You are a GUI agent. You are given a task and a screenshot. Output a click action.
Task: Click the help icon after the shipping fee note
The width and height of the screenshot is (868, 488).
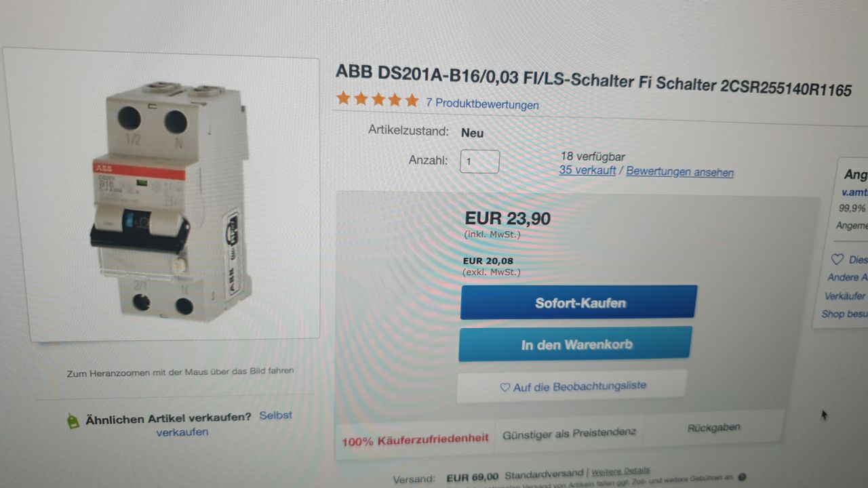click(x=741, y=477)
